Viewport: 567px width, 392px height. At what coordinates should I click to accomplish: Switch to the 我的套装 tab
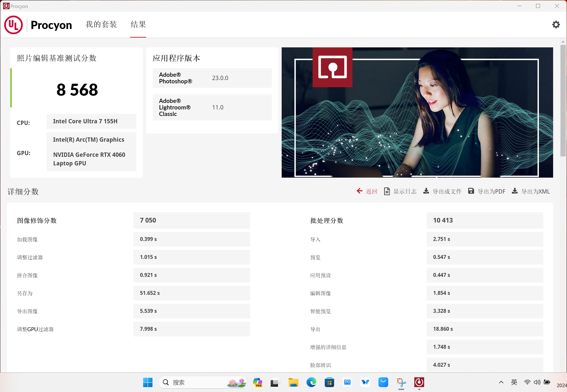[x=101, y=24]
